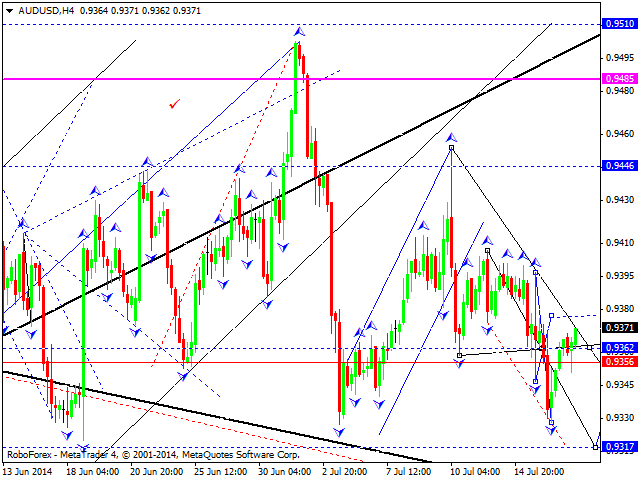
Task: Select the red 0.9356 price label
Action: (620, 362)
